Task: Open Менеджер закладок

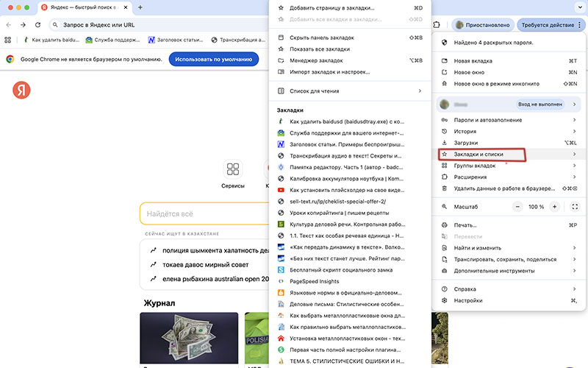Action: point(350,60)
